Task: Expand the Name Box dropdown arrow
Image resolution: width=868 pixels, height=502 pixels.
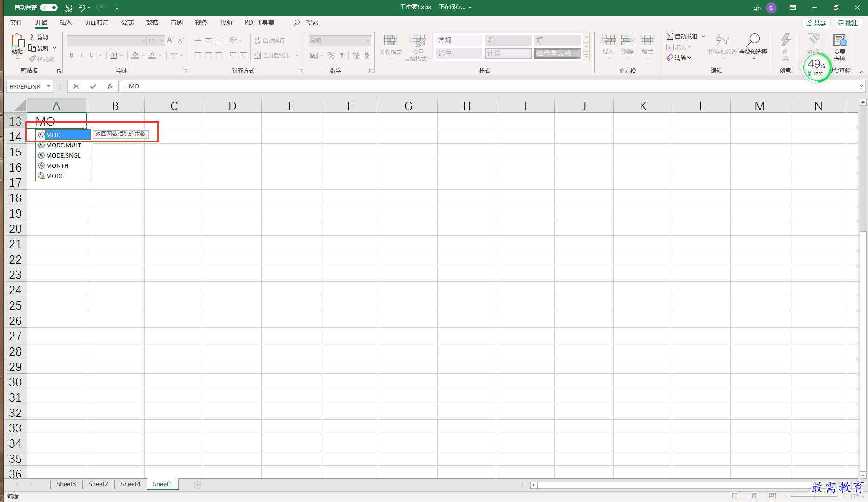Action: tap(48, 86)
